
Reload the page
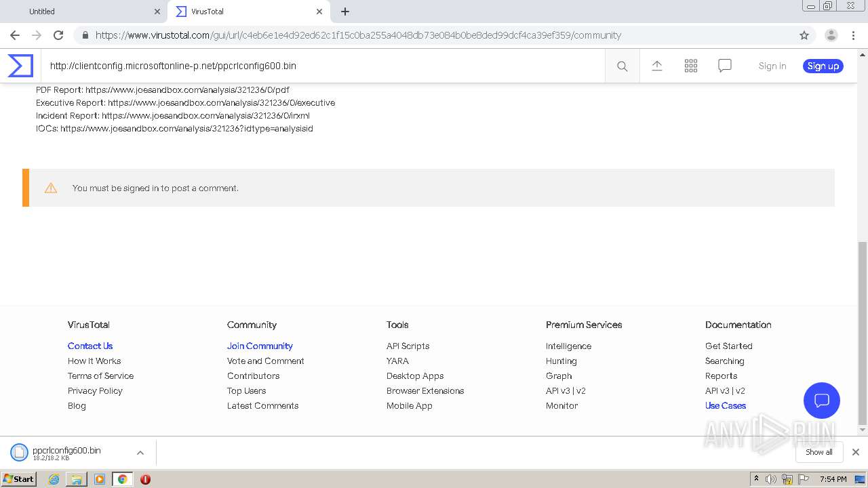tap(58, 35)
